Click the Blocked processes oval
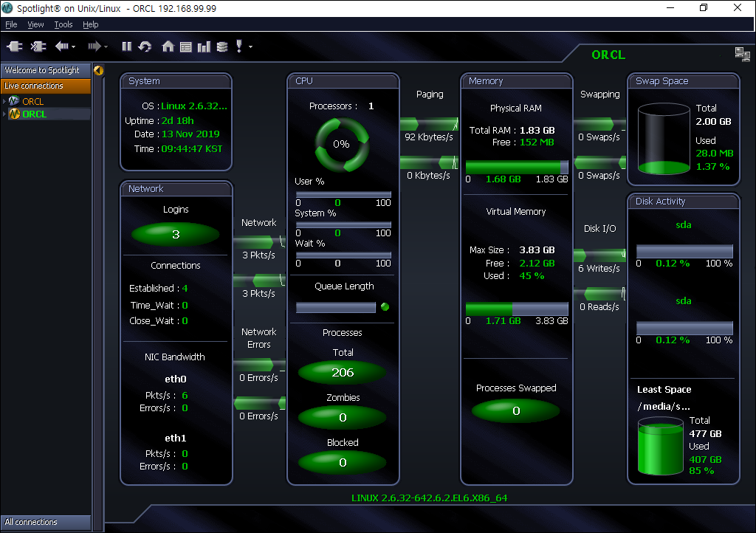Image resolution: width=756 pixels, height=533 pixels. tap(343, 463)
